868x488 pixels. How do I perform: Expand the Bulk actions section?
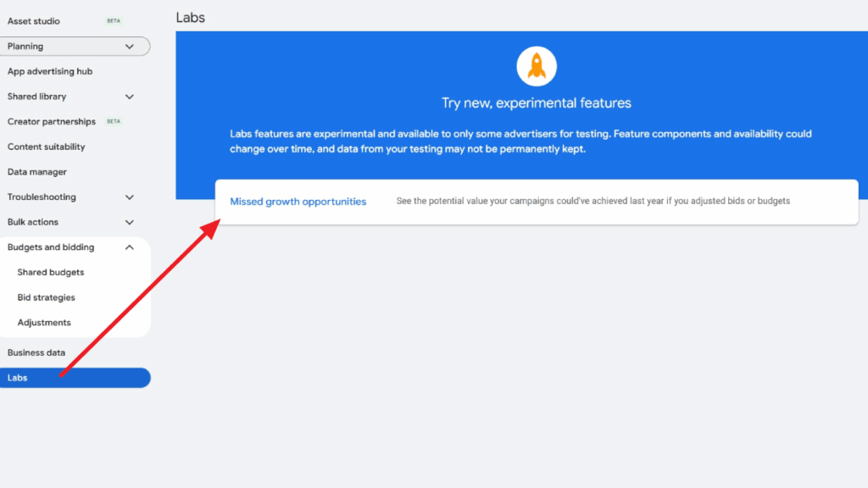pyautogui.click(x=129, y=222)
